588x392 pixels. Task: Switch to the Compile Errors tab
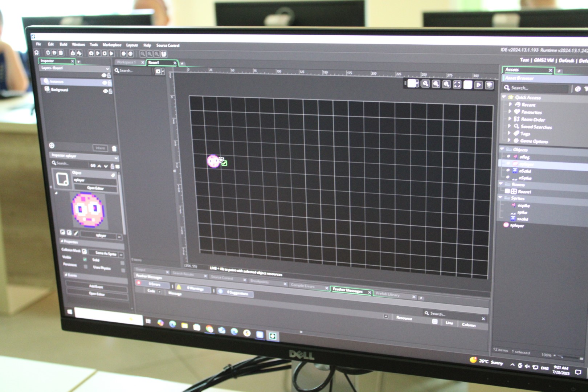[x=303, y=286]
